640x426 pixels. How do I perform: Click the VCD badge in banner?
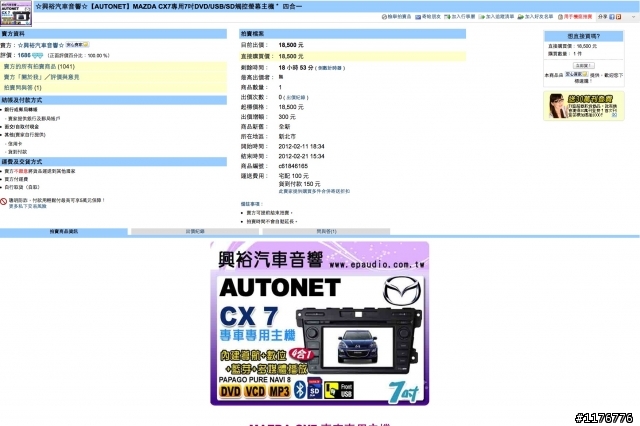(x=255, y=392)
